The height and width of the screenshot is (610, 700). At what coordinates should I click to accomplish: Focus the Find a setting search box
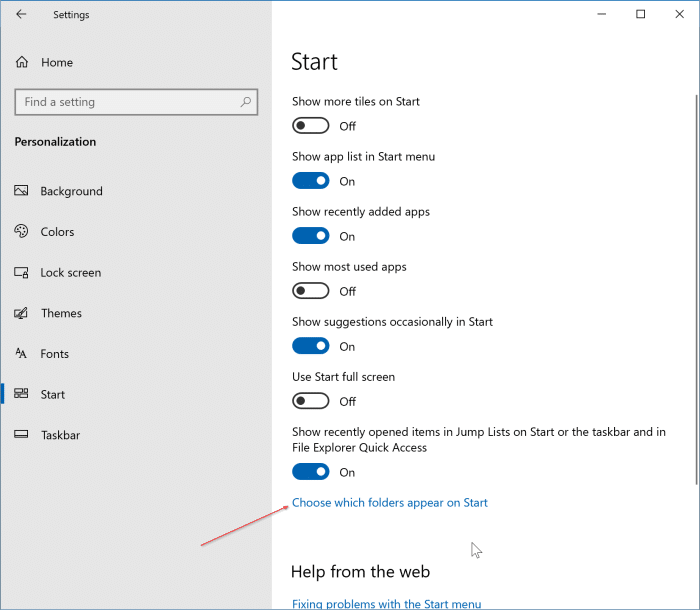click(136, 102)
